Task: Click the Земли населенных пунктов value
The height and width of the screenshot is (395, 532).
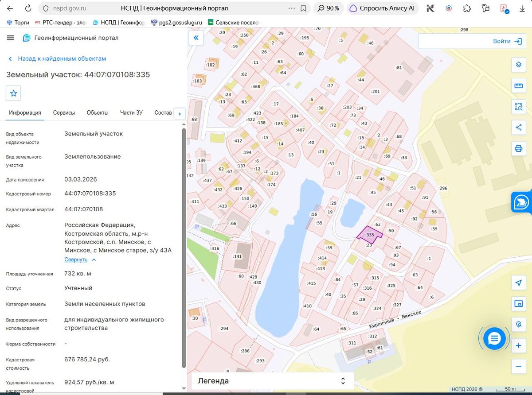Action: [105, 304]
